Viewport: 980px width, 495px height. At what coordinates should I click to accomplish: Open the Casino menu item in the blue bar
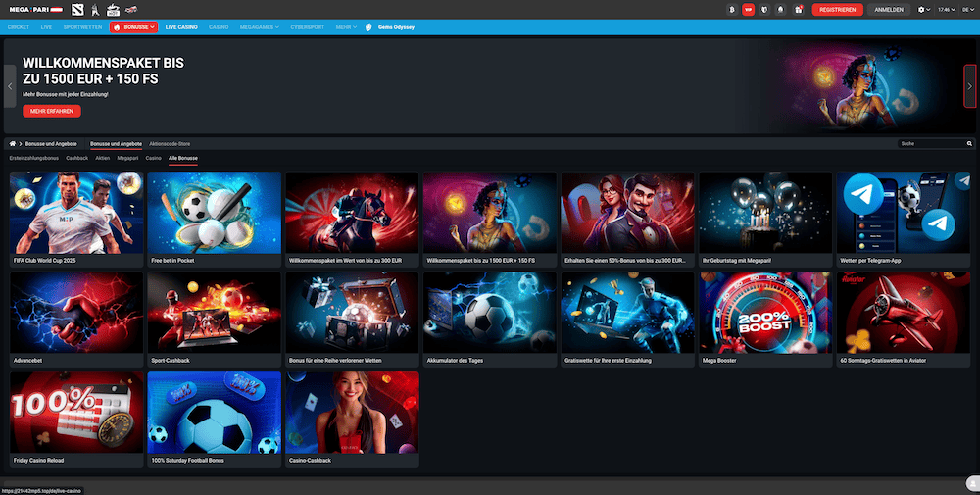point(219,27)
